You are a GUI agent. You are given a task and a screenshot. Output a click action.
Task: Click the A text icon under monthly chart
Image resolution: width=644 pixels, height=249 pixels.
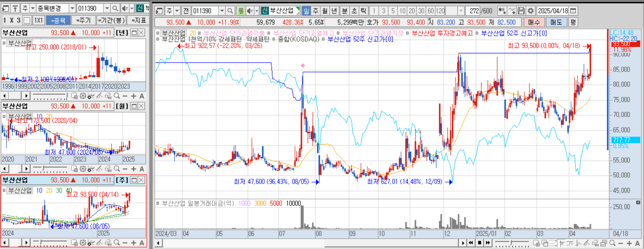coord(142,169)
